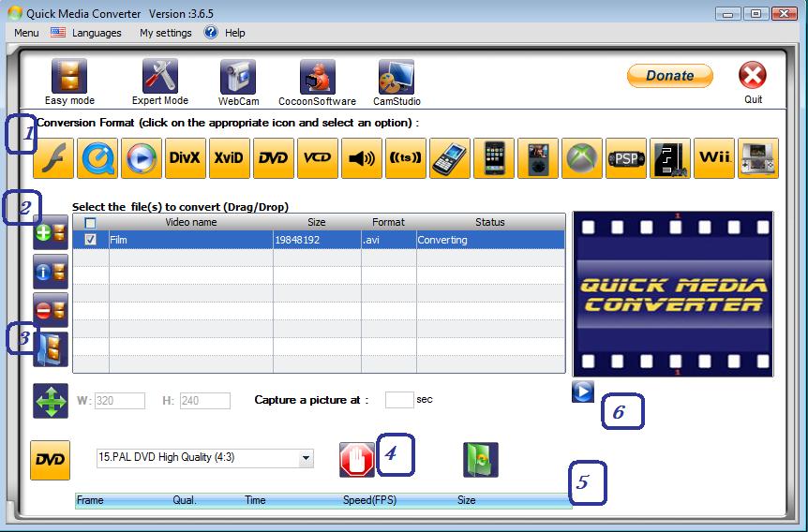Stop conversion with red hand button

tap(356, 460)
